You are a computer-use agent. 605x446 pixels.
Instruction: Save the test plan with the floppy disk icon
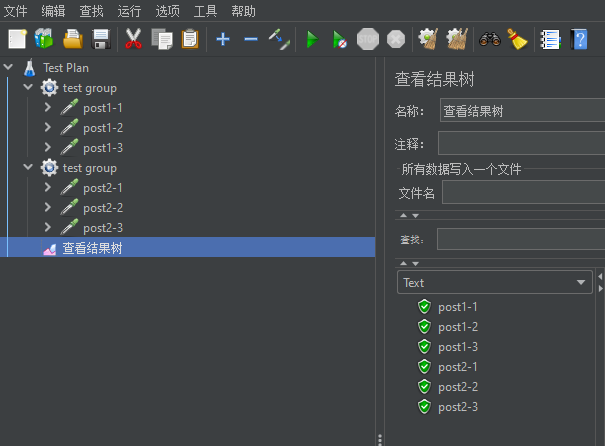pos(101,39)
